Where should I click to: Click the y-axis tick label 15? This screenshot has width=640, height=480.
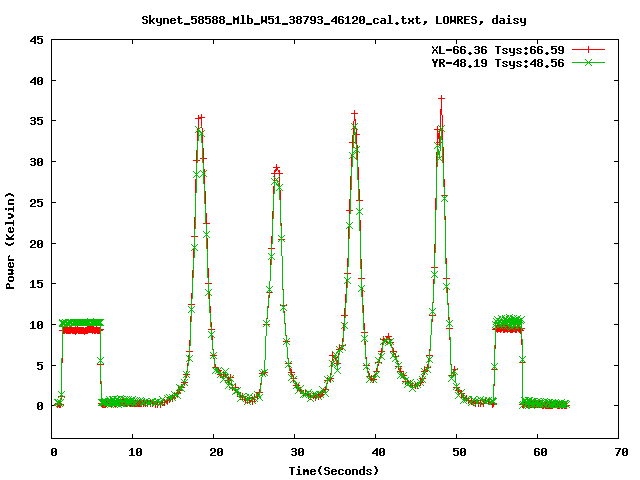pyautogui.click(x=36, y=284)
